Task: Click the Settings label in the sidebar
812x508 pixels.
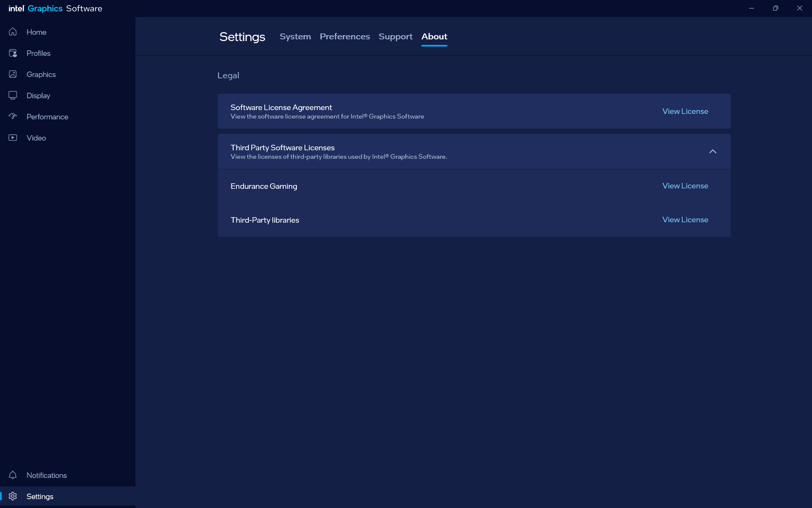Action: click(40, 497)
